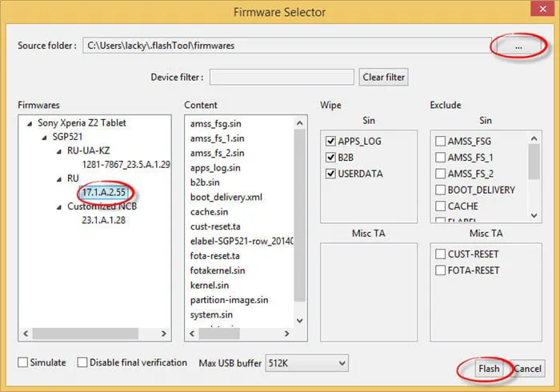Screen dimensions: 560x392
Task: Select b2b.sin in Content list
Action: pyautogui.click(x=205, y=182)
